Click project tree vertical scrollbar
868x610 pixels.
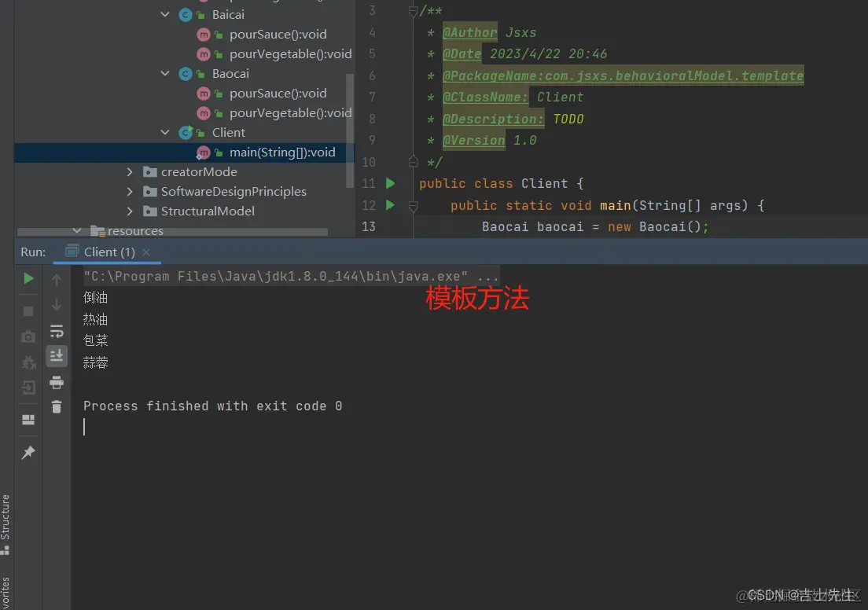click(x=350, y=130)
